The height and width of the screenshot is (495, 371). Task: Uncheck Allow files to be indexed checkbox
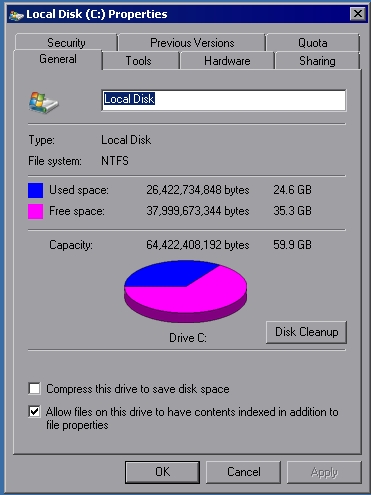(35, 412)
